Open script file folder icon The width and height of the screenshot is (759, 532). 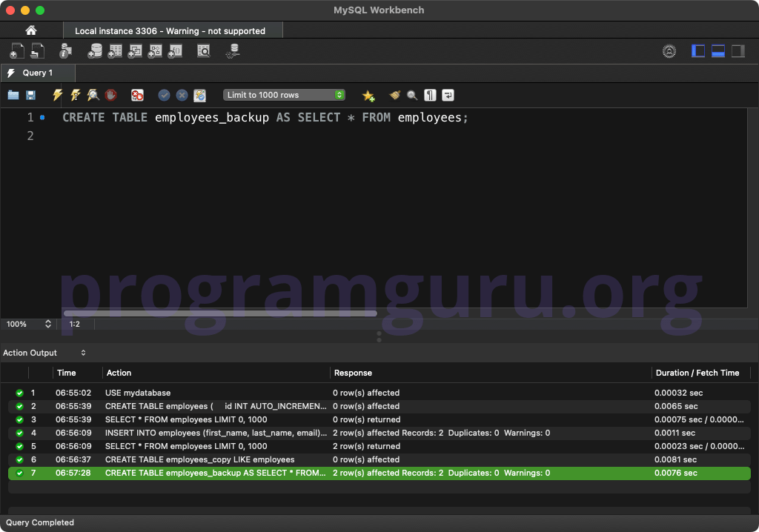(13, 95)
